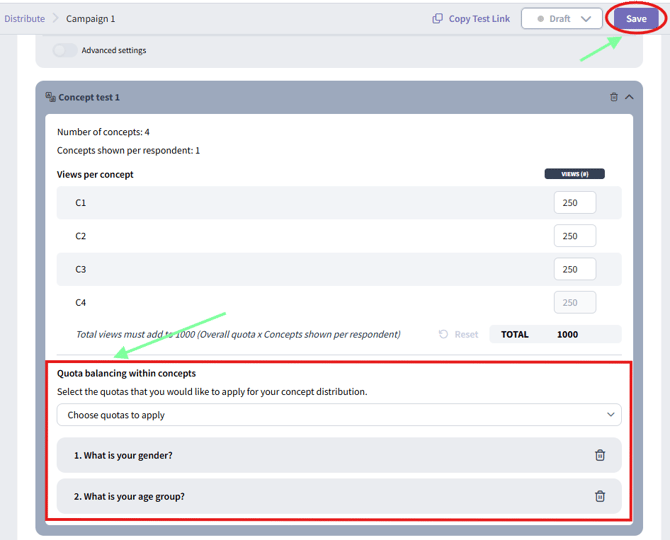Remove the gender quota with trash icon

click(x=600, y=455)
